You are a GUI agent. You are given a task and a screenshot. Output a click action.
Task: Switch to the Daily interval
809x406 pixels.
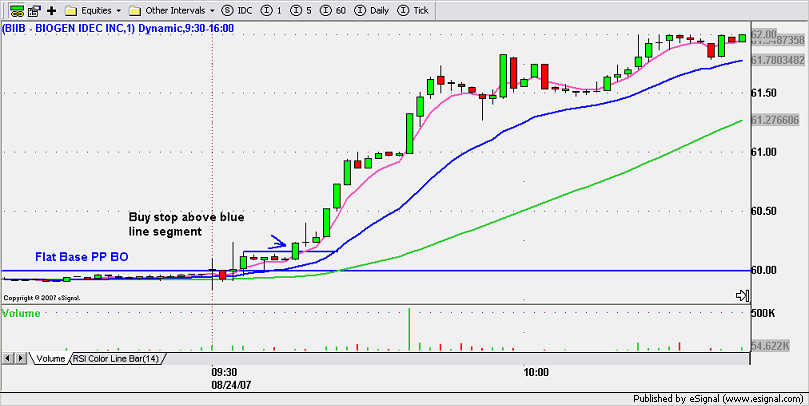[373, 10]
